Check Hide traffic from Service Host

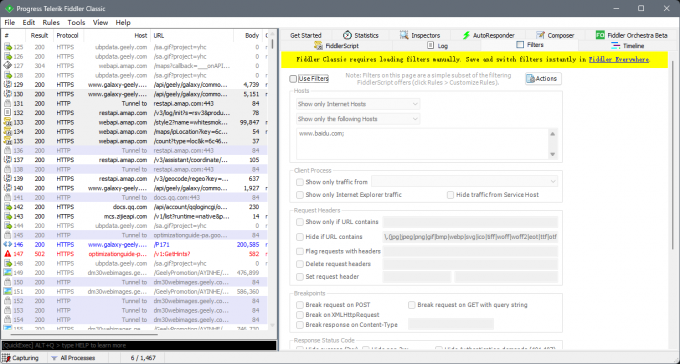click(450, 195)
